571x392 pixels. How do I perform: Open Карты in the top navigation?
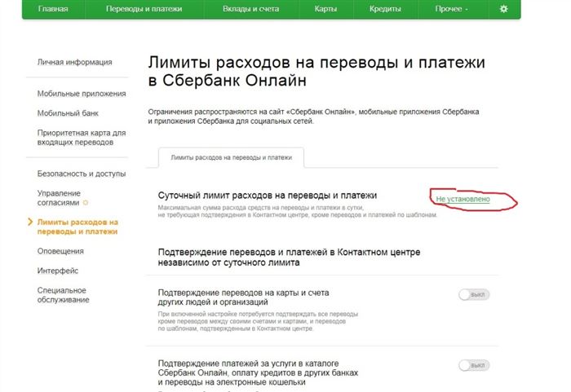pos(325,9)
